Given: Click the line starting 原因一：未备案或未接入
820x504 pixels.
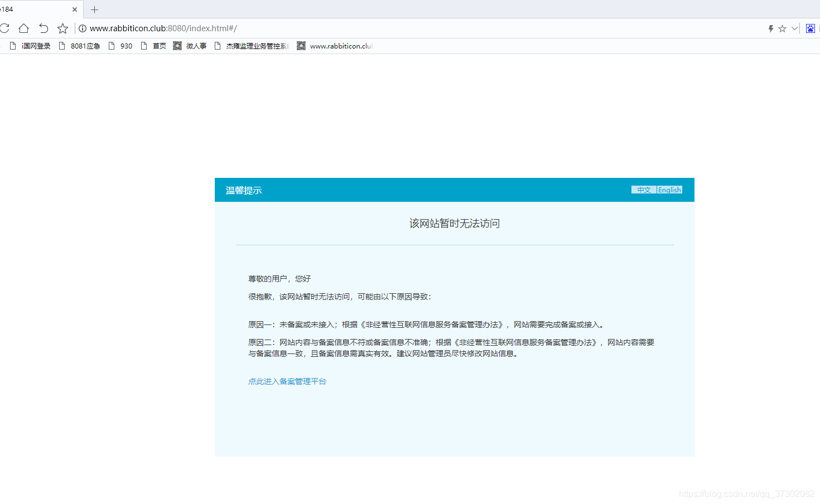Looking at the screenshot, I should coord(427,324).
